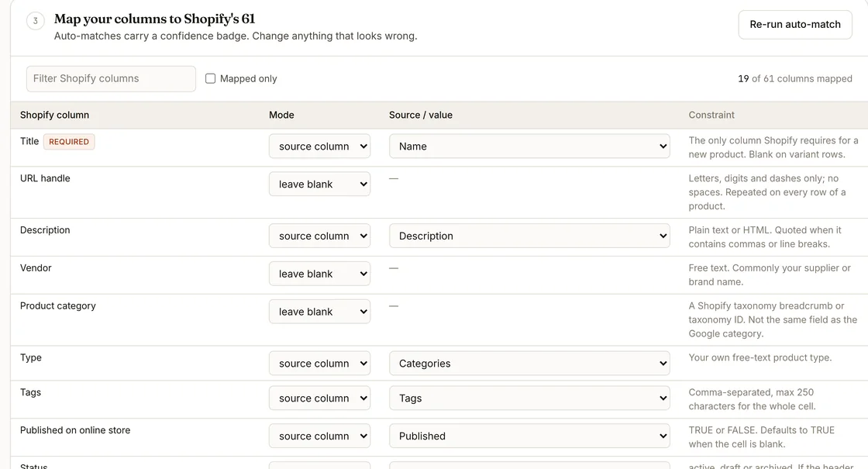Open the source dropdown showing Description
Screen dimensions: 868x469
[529, 236]
